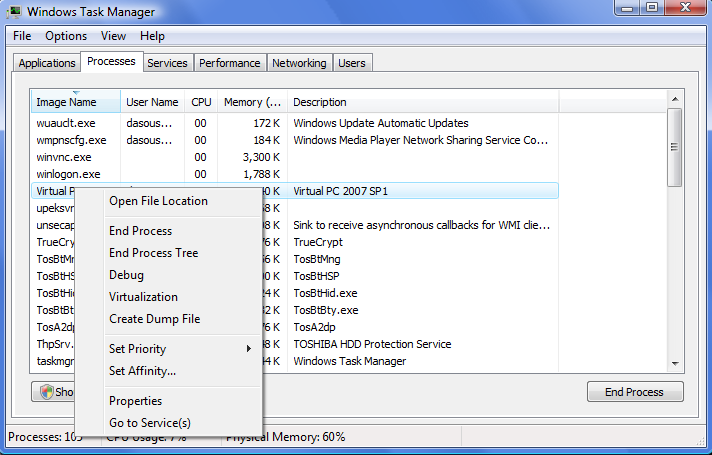This screenshot has height=455, width=712.
Task: Click the scrollbar up arrow
Action: tap(675, 99)
